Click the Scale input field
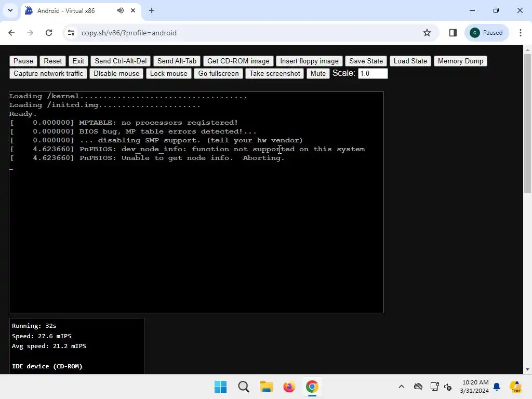This screenshot has height=399, width=532. [373, 74]
